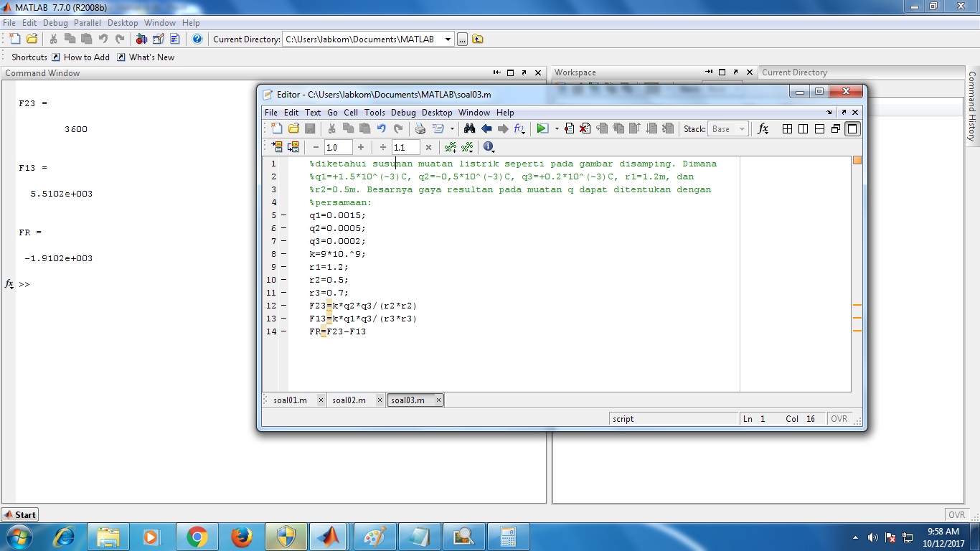This screenshot has height=551, width=980.
Task: Toggle breakpoint on line 5 dash
Action: (x=283, y=215)
